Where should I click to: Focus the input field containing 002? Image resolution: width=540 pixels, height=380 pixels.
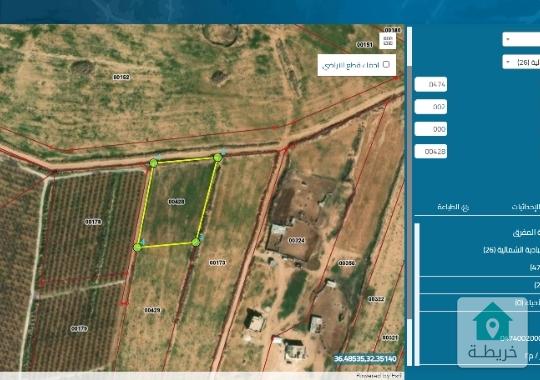[x=431, y=107]
